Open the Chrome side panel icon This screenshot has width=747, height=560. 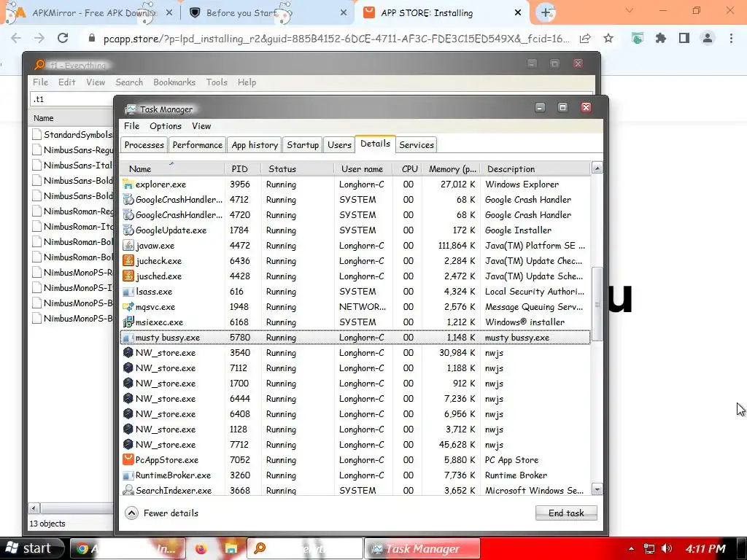(684, 38)
